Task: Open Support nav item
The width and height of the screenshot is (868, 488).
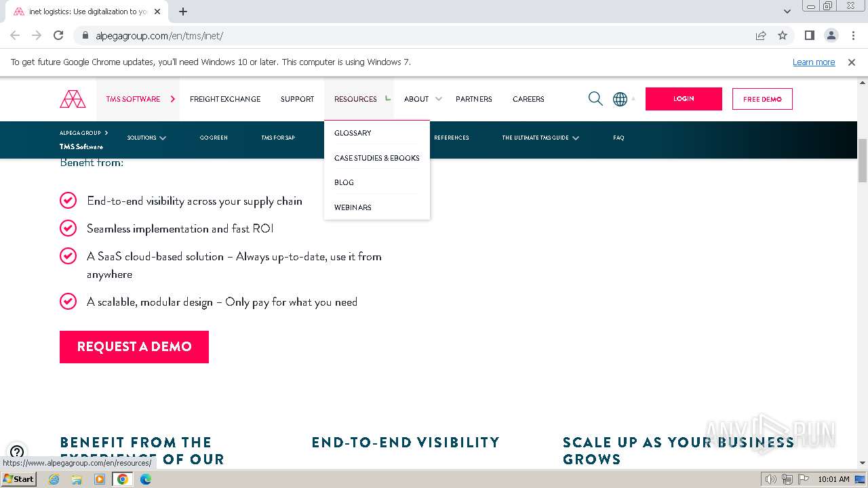Action: tap(297, 99)
